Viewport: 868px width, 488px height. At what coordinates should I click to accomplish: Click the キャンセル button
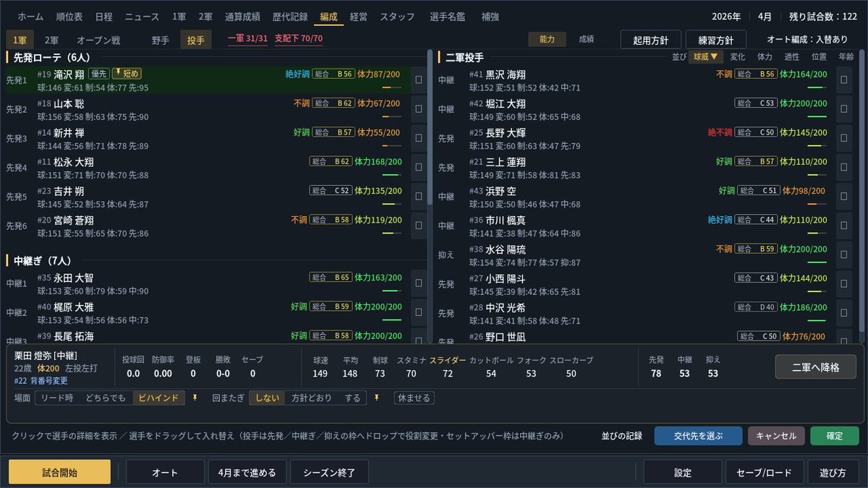[776, 436]
